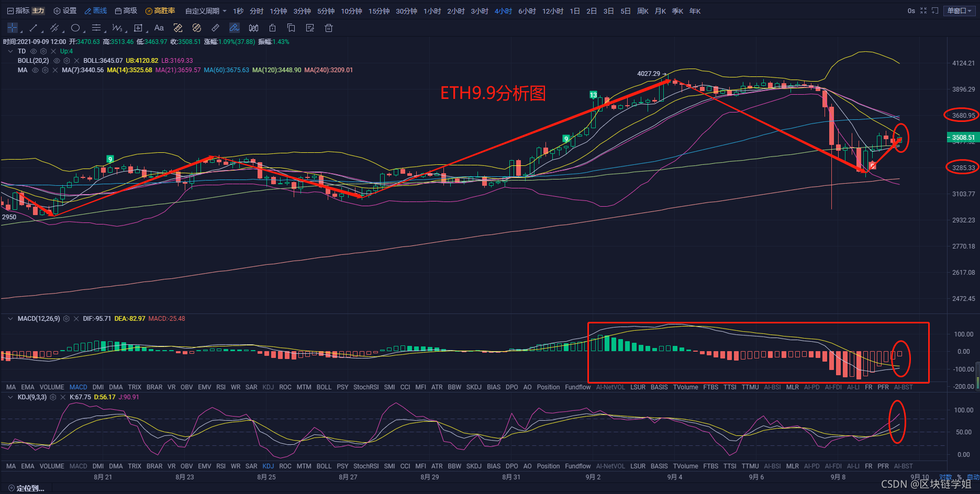Switch to the 15分钟 timeframe
This screenshot has height=494, width=980.
[379, 11]
